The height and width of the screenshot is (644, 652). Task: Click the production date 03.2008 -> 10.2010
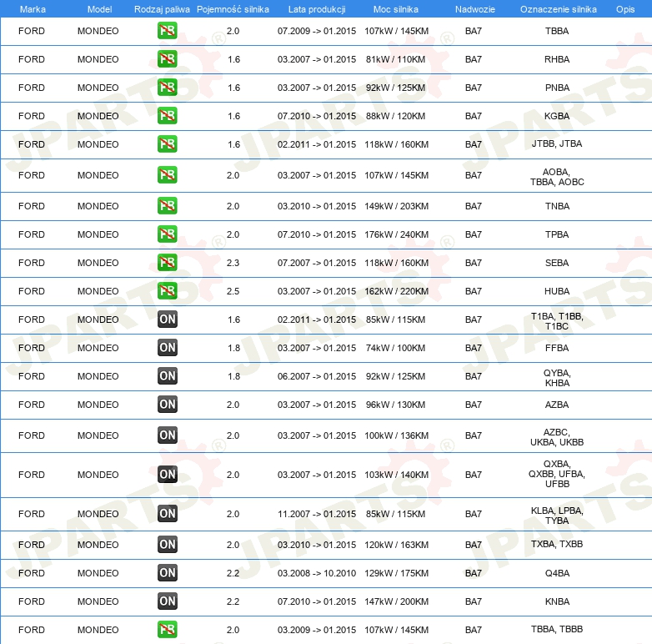(x=316, y=573)
